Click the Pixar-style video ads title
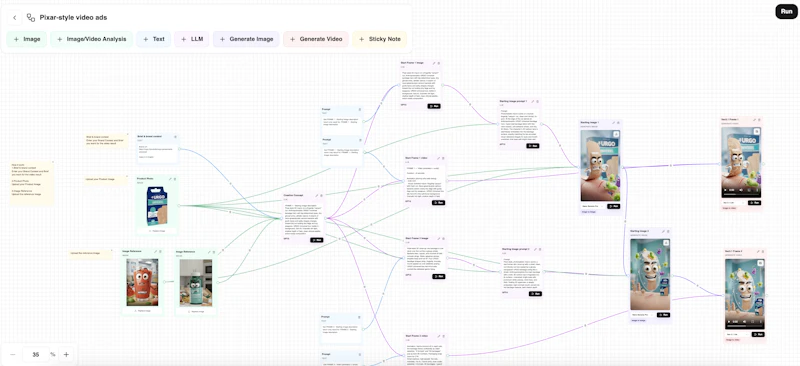Viewport: 800px width, 366px height. (x=73, y=17)
